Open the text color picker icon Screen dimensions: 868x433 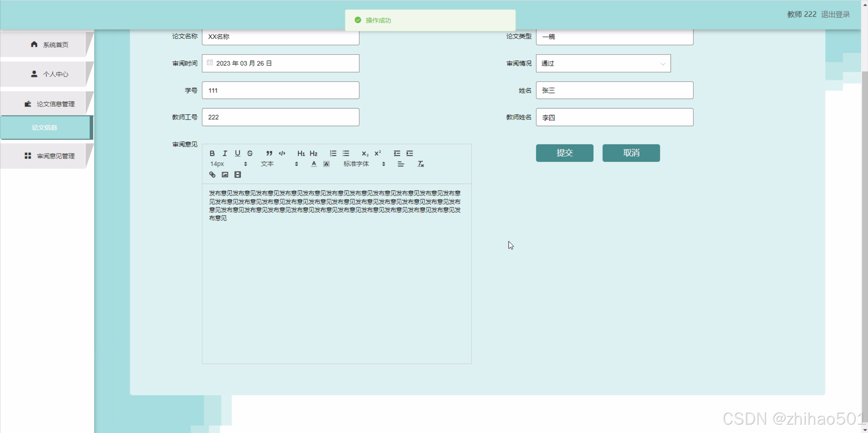tap(314, 164)
